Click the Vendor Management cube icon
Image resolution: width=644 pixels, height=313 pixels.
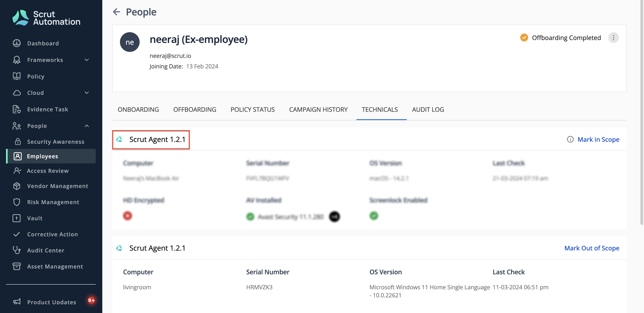[17, 186]
